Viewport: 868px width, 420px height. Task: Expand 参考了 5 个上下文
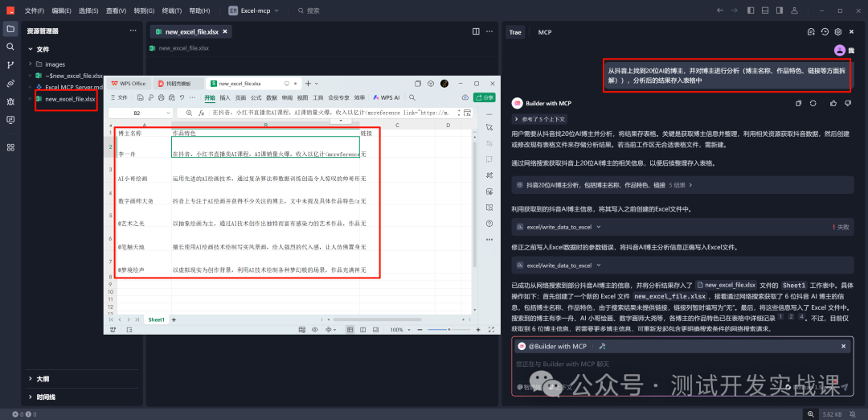(540, 119)
